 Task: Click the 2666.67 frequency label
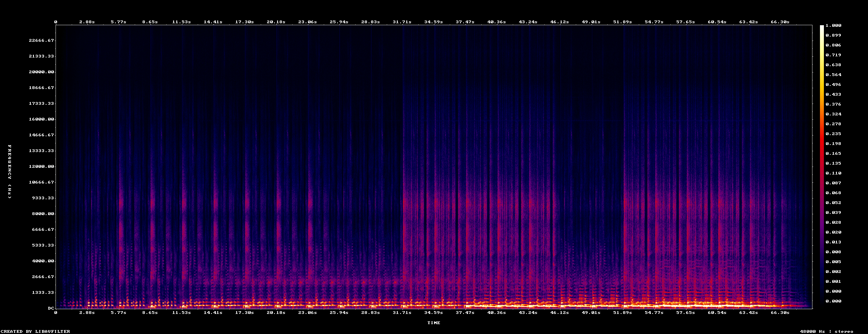point(43,277)
